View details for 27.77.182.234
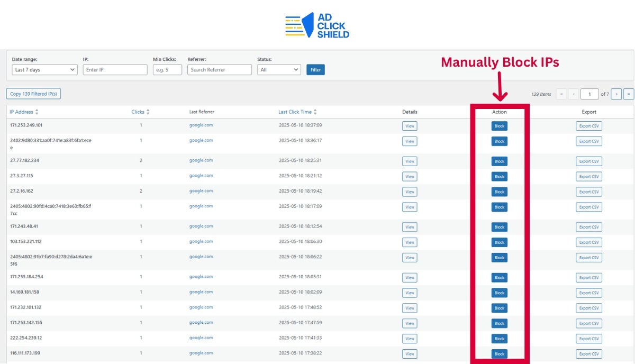The width and height of the screenshot is (635, 364). (410, 161)
